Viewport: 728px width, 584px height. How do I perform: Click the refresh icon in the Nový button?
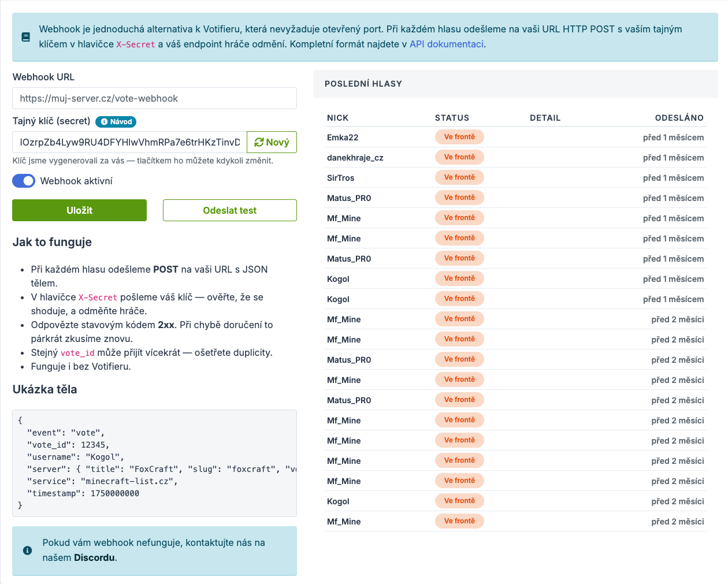259,142
